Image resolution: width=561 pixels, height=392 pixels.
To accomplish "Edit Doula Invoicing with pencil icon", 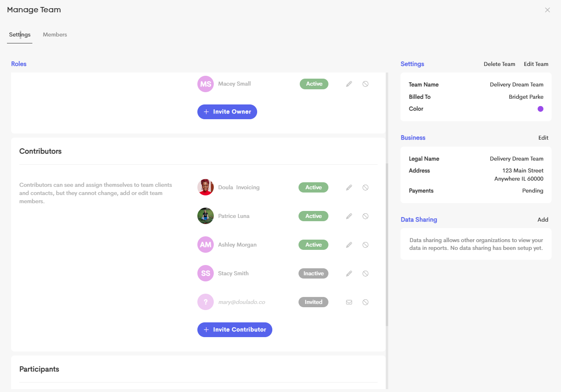I will pyautogui.click(x=349, y=188).
